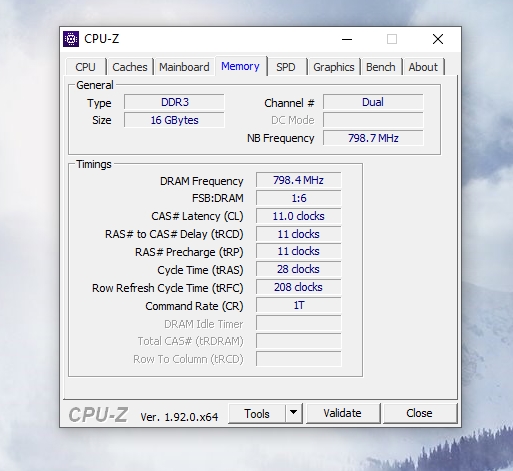Click the CAS# Latency 11.0 clocks value
513x471 pixels.
click(299, 216)
